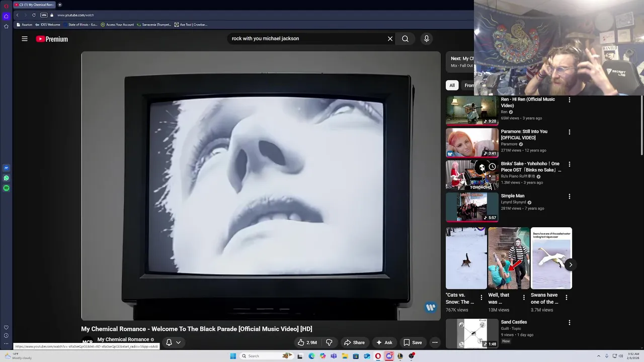644x362 pixels.
Task: Open options for 'Cats vs. Snow' short
Action: [x=481, y=298]
